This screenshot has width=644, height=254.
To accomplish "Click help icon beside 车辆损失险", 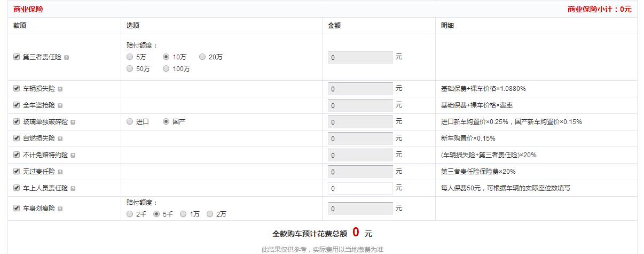I will 60,89.
